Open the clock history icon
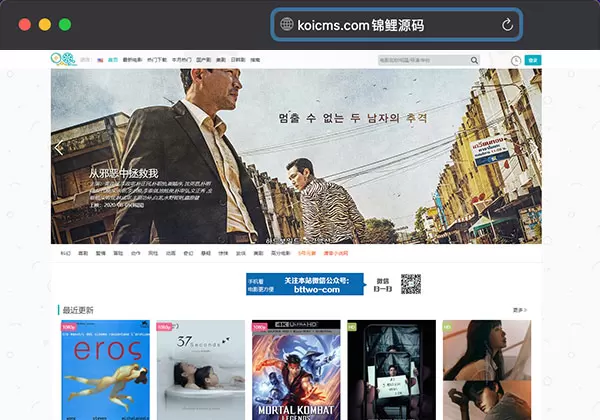This screenshot has width=600, height=420. pos(516,60)
